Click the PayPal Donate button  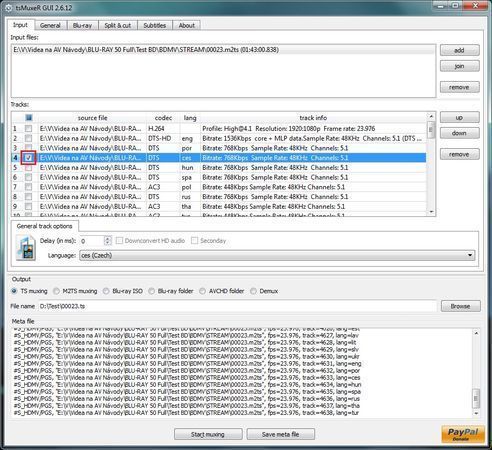[463, 434]
